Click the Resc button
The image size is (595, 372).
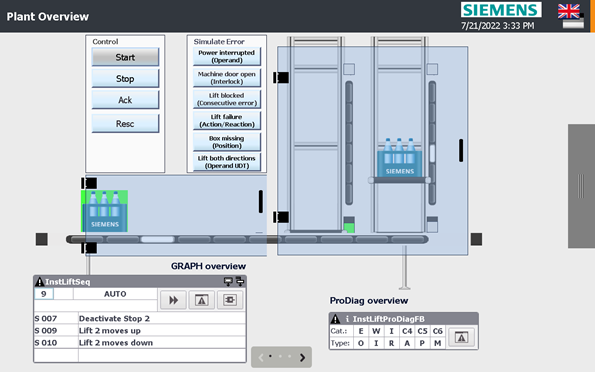tap(125, 123)
